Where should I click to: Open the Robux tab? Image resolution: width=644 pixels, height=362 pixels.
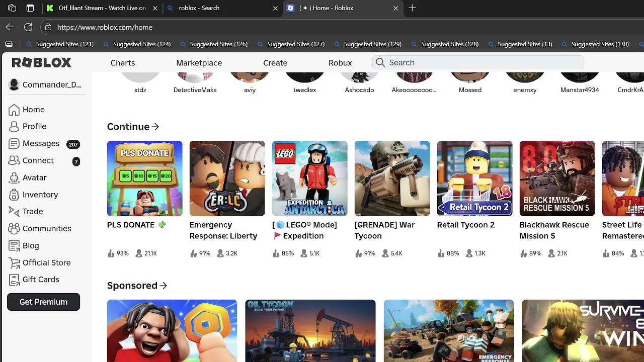[x=340, y=63]
